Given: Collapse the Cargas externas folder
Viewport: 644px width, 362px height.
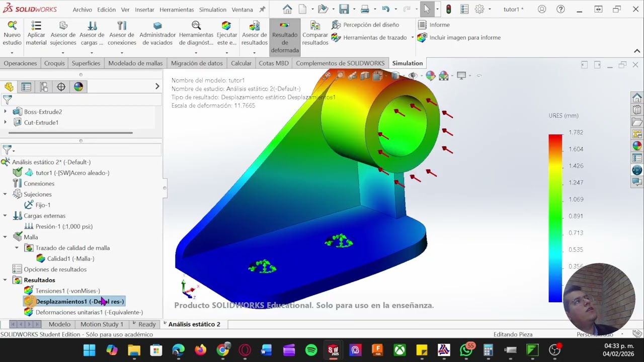Looking at the screenshot, I should tap(5, 216).
